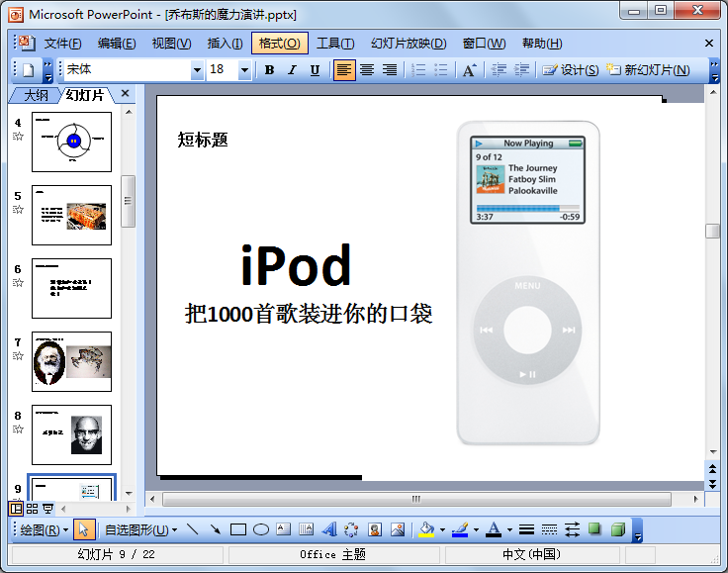Select the Oval drawing tool

pyautogui.click(x=261, y=529)
